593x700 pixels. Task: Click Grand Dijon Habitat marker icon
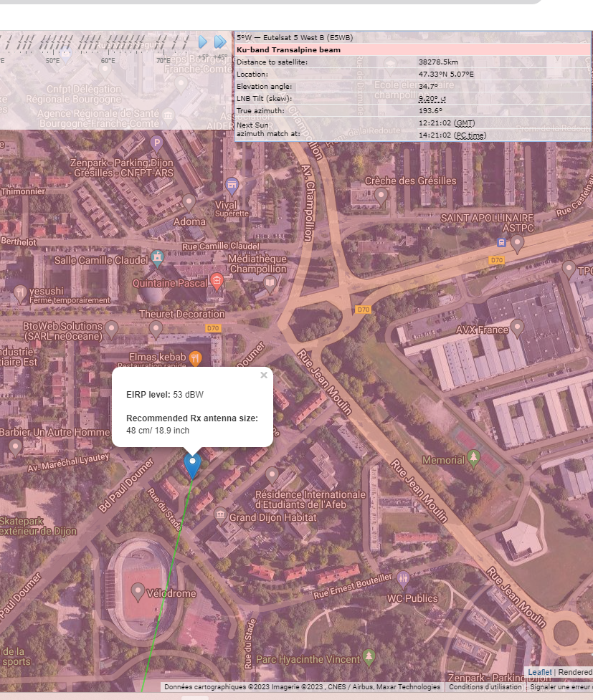(x=219, y=516)
